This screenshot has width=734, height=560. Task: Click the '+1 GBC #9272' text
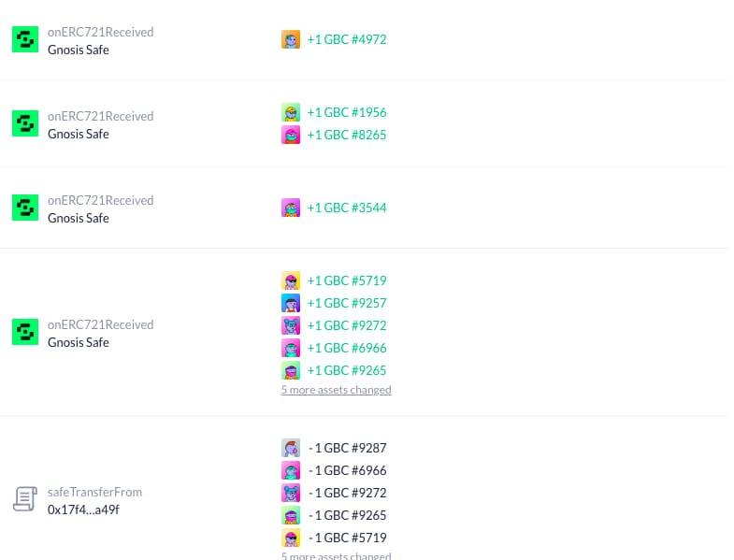pyautogui.click(x=347, y=325)
